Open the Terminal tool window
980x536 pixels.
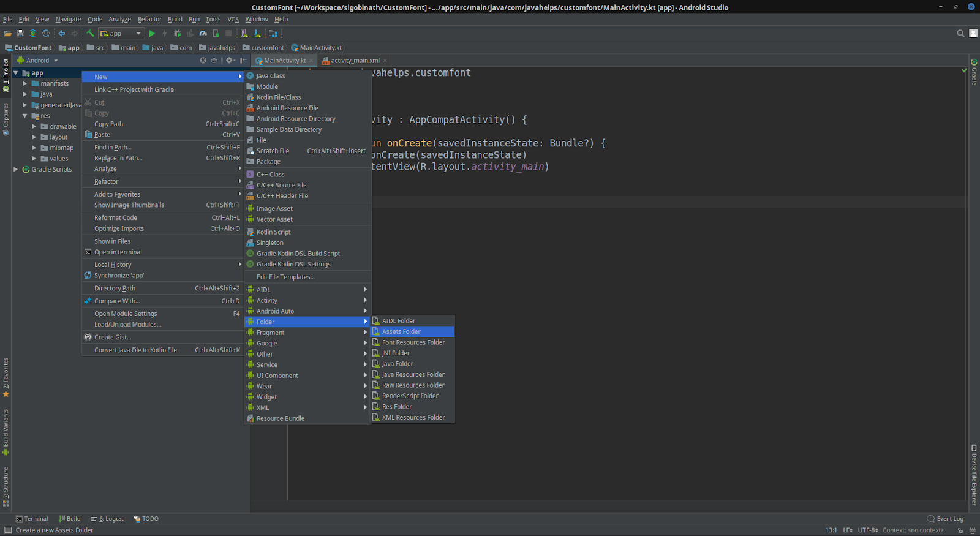tap(32, 519)
